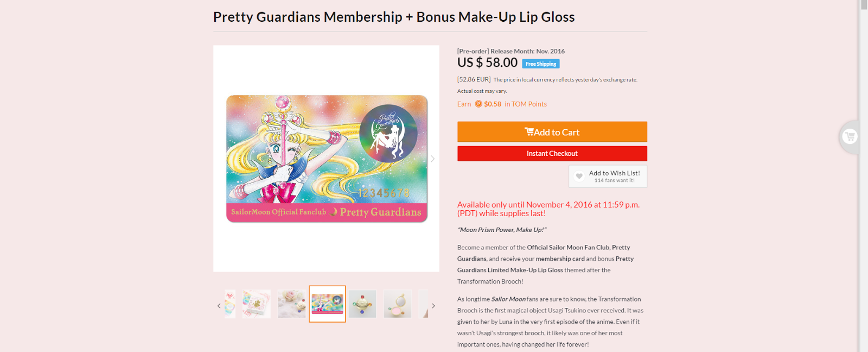Select the highlighted membership card thumbnail
868x352 pixels.
click(327, 304)
